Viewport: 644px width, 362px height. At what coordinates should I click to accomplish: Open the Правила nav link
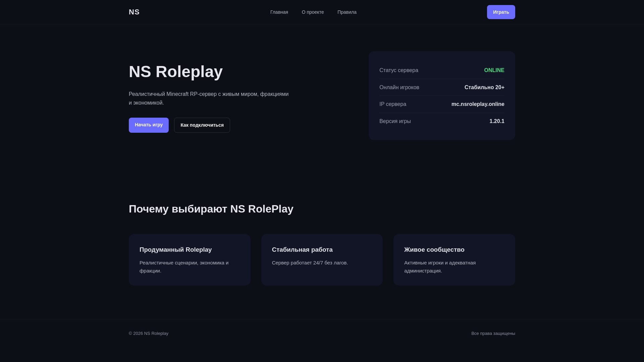(347, 12)
